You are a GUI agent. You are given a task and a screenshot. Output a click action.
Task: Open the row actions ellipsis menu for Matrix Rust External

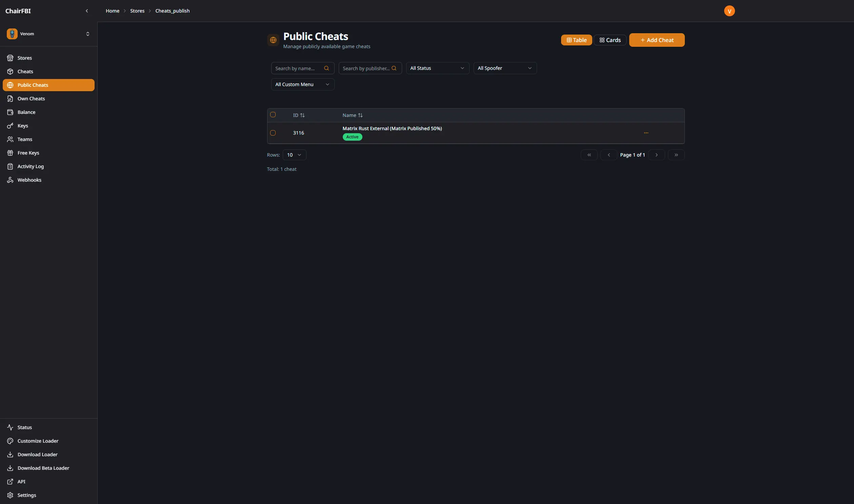tap(646, 133)
